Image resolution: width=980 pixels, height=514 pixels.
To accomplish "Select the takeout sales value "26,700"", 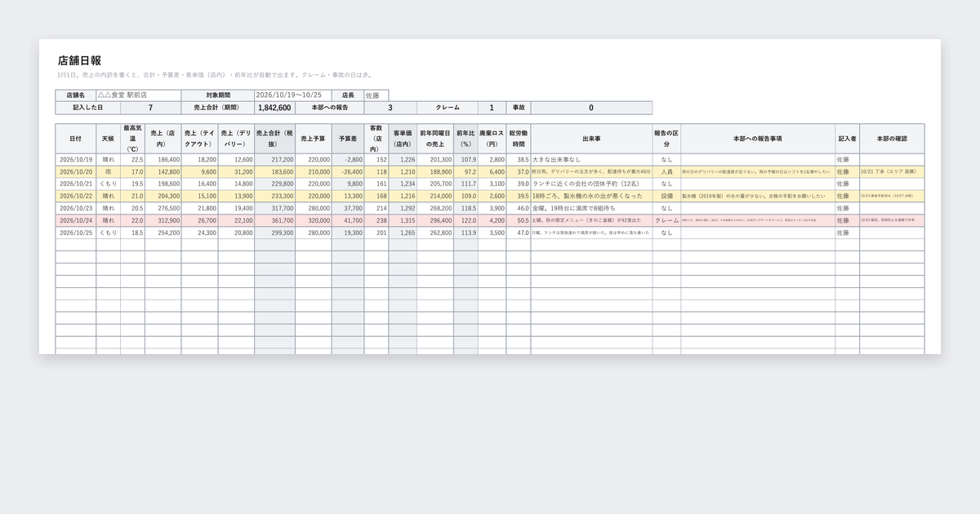I will (x=199, y=221).
